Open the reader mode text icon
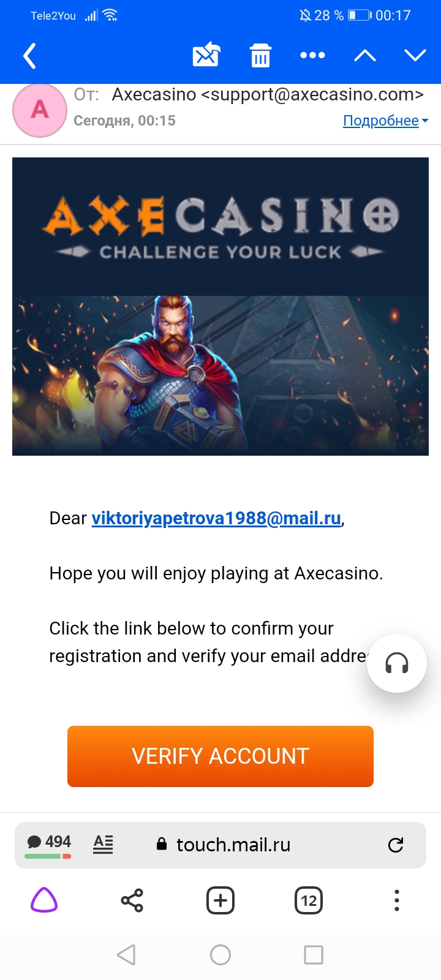This screenshot has height=980, width=441. (103, 844)
